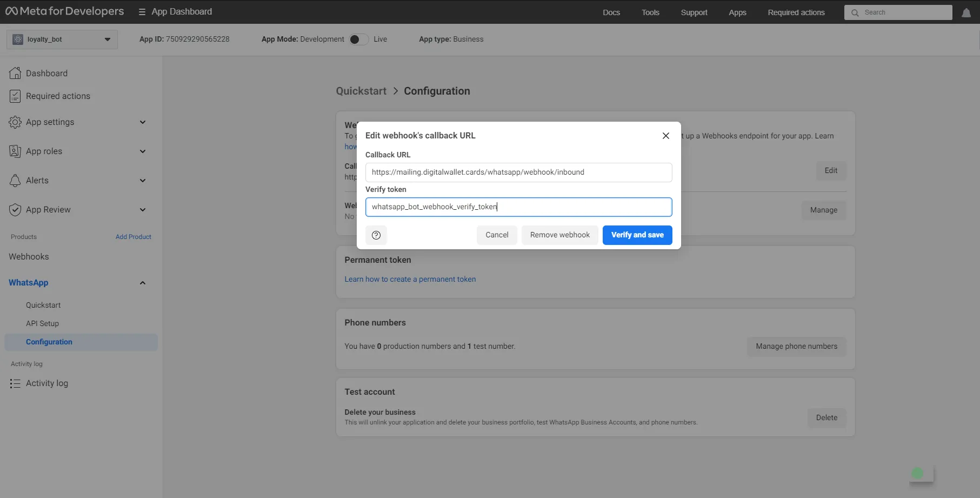Click the Remove webhook button

pyautogui.click(x=560, y=235)
